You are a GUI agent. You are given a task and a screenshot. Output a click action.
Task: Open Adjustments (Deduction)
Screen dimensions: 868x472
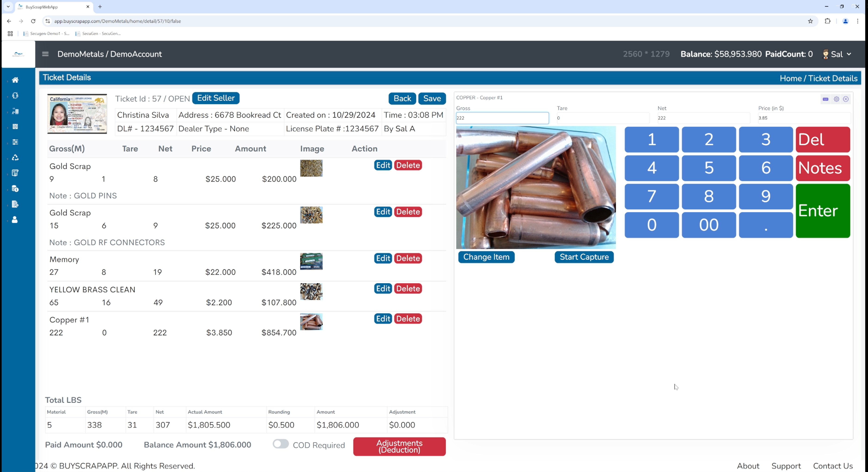(x=399, y=446)
